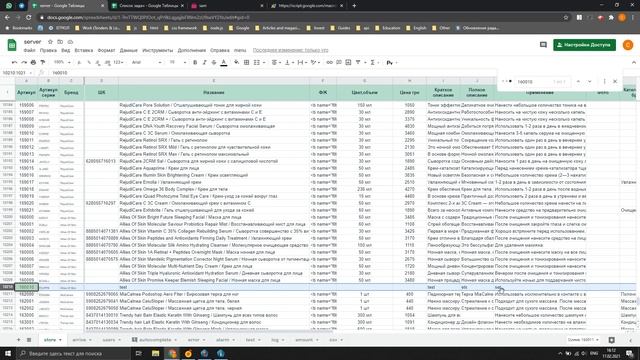Image resolution: width=640 pixels, height=360 pixels.
Task: Toggle Italic formatting
Action: (x=204, y=62)
